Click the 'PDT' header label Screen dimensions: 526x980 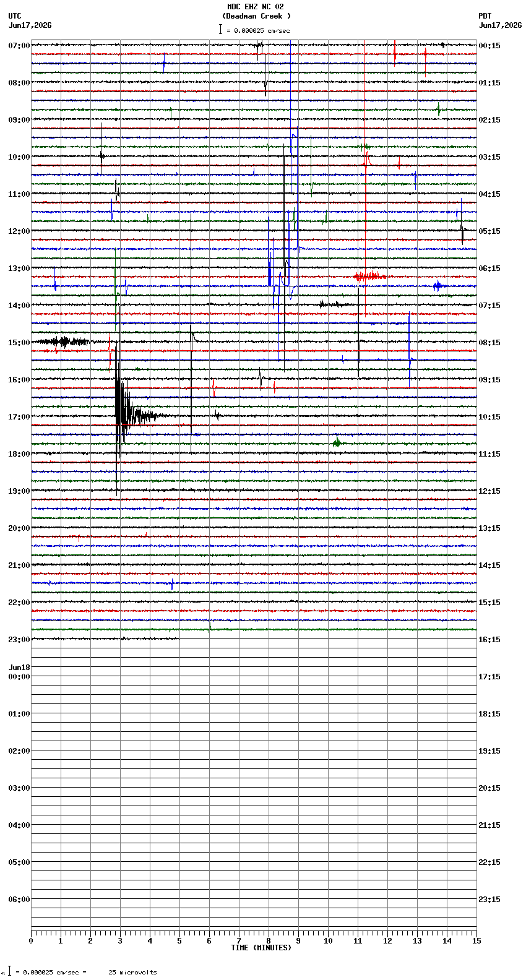(485, 16)
